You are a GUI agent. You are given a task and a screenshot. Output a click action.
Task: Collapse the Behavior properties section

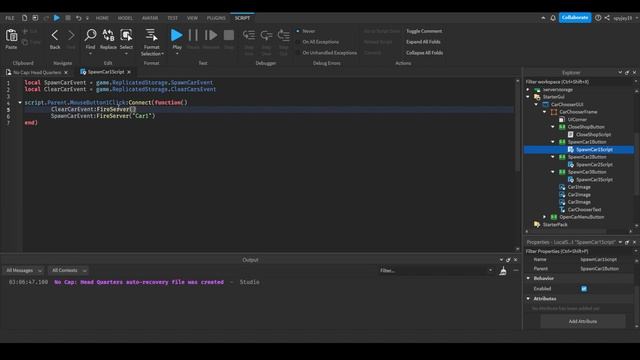point(529,278)
